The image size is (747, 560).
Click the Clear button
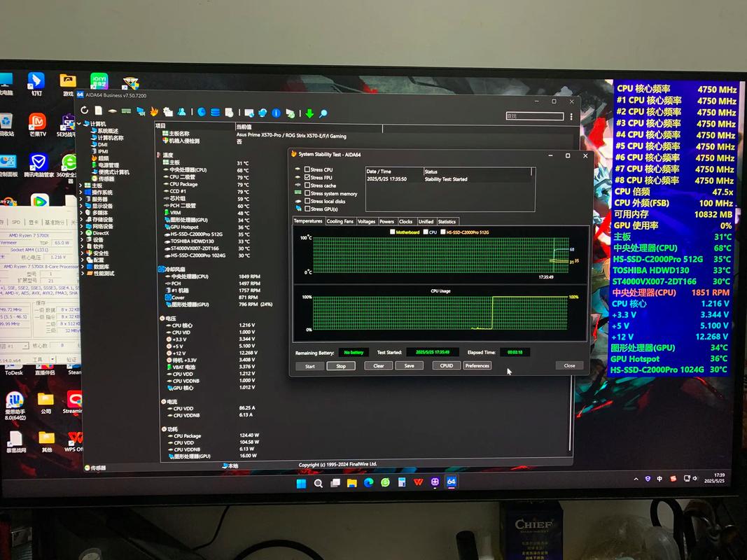point(379,365)
